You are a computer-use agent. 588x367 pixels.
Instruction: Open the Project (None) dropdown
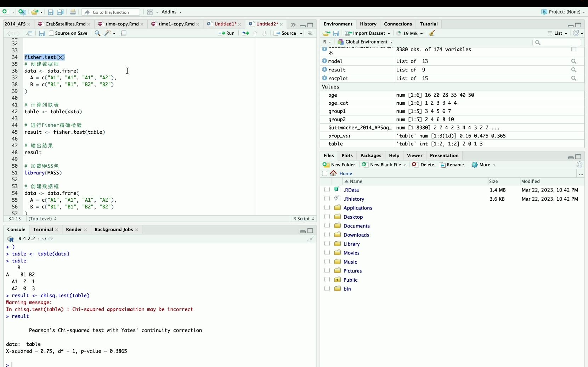point(563,12)
